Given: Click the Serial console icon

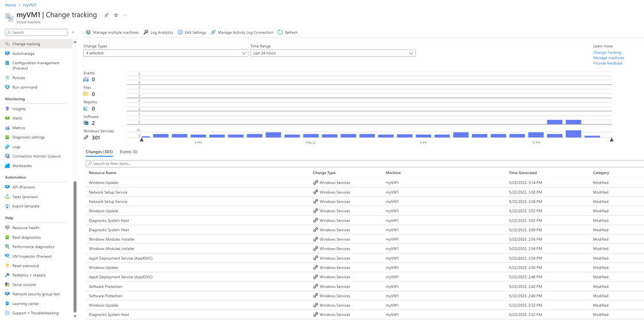Looking at the screenshot, I should coord(7,284).
